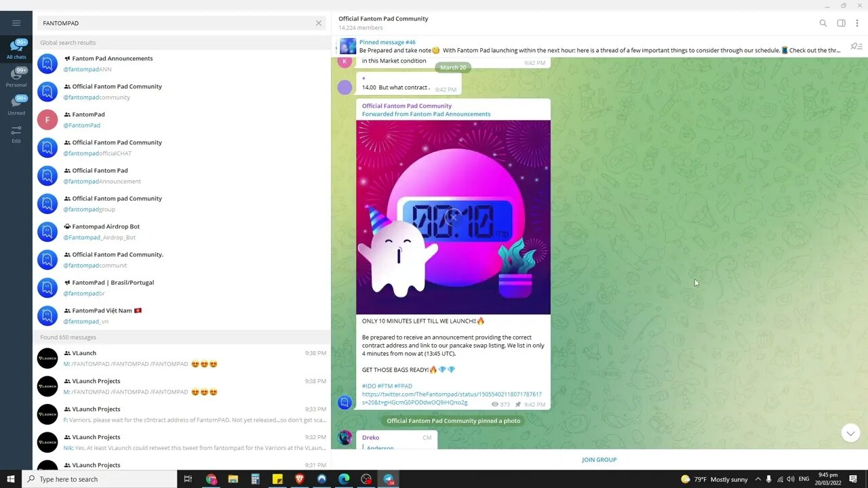Open Dreko's profile name
This screenshot has width=868, height=488.
[371, 438]
